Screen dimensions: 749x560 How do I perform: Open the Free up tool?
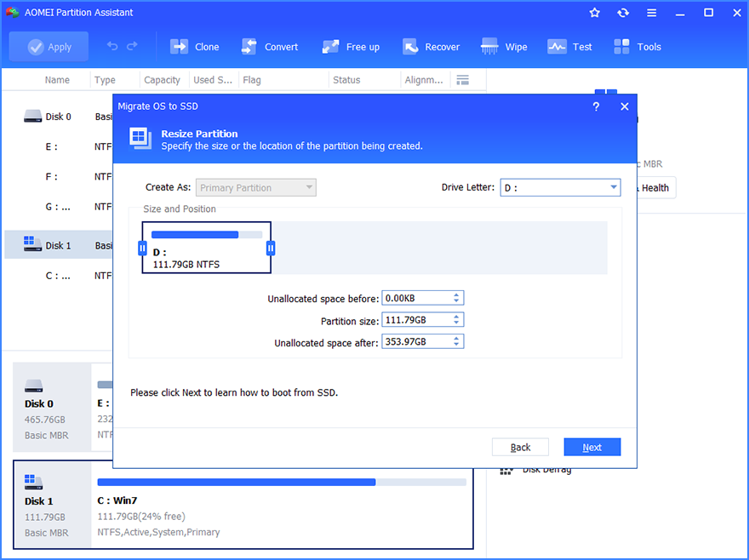(x=351, y=47)
